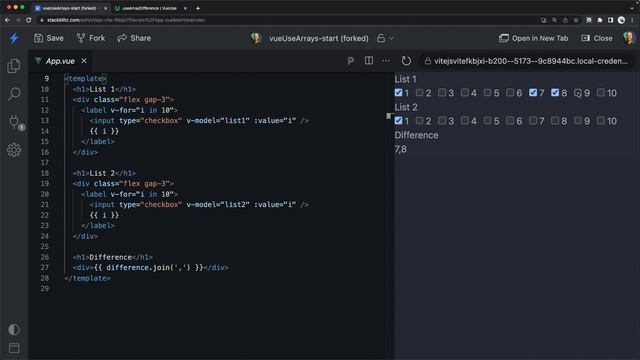
Task: Open the project owner avatar
Action: click(x=256, y=38)
